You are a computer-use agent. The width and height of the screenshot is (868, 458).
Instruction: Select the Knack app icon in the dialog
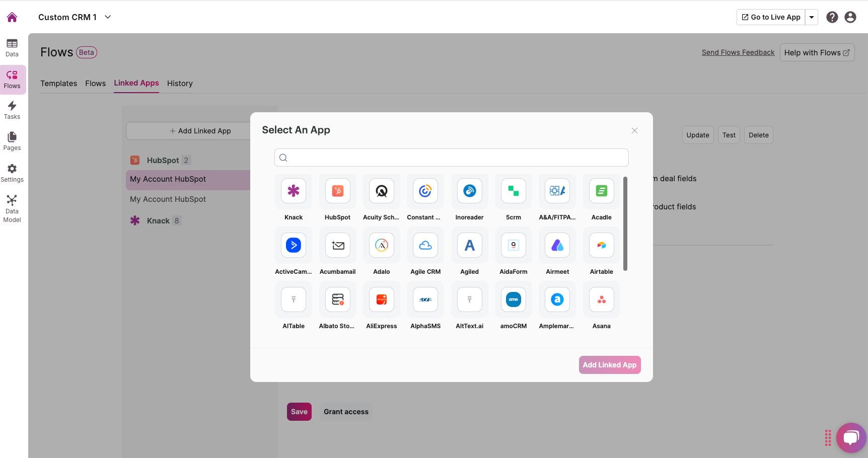(x=294, y=191)
